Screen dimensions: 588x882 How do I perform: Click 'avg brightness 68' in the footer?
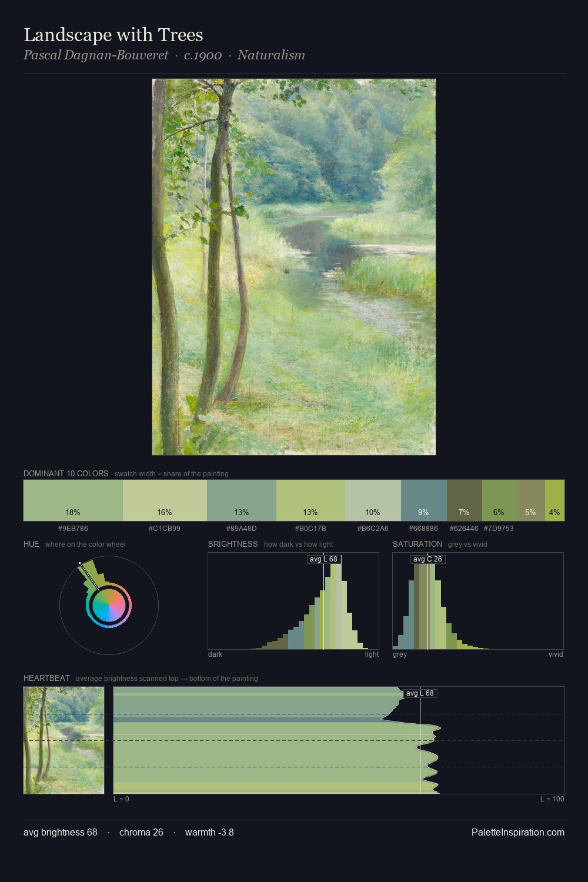(x=61, y=832)
